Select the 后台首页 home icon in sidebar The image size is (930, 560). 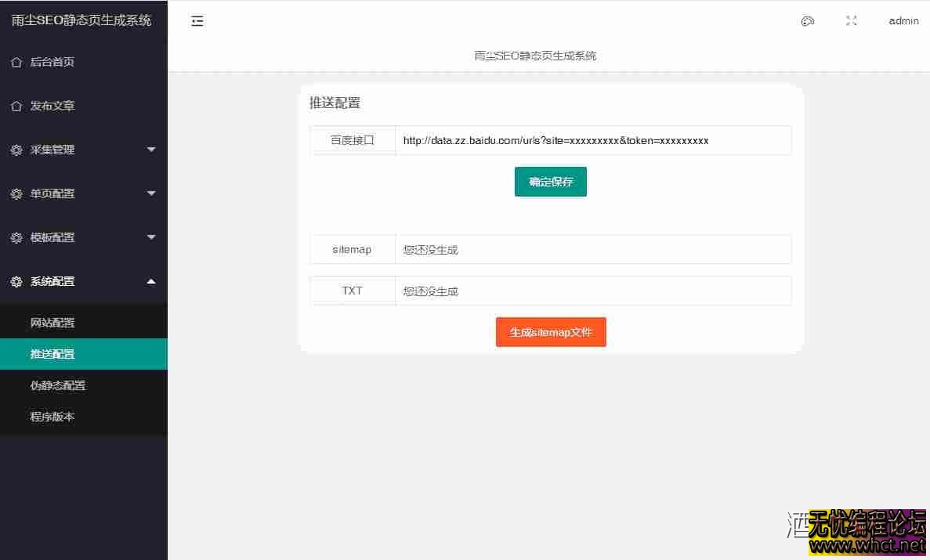tap(16, 62)
